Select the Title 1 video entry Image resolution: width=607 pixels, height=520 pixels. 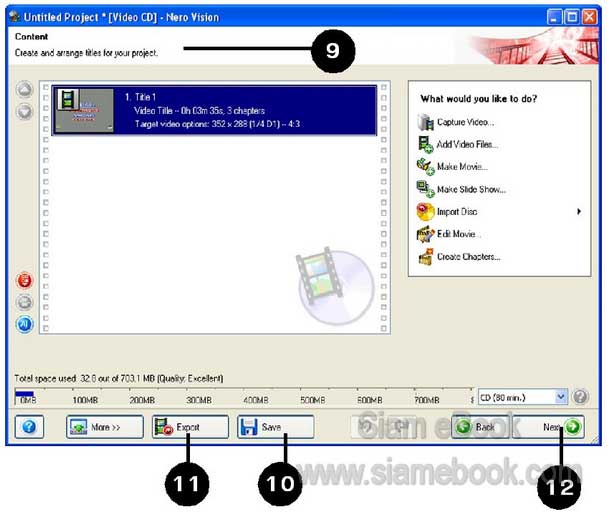click(214, 110)
